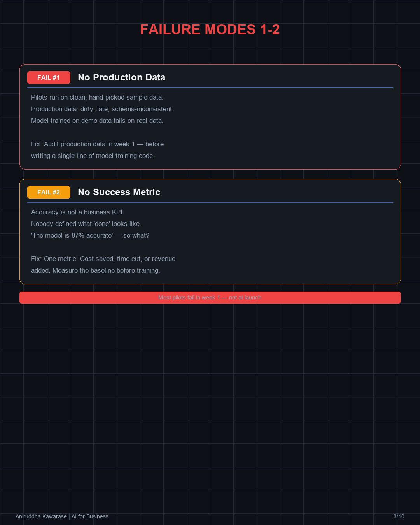This screenshot has width=420, height=525.
Task: Click the red FAIL #1 badge
Action: [x=49, y=78]
